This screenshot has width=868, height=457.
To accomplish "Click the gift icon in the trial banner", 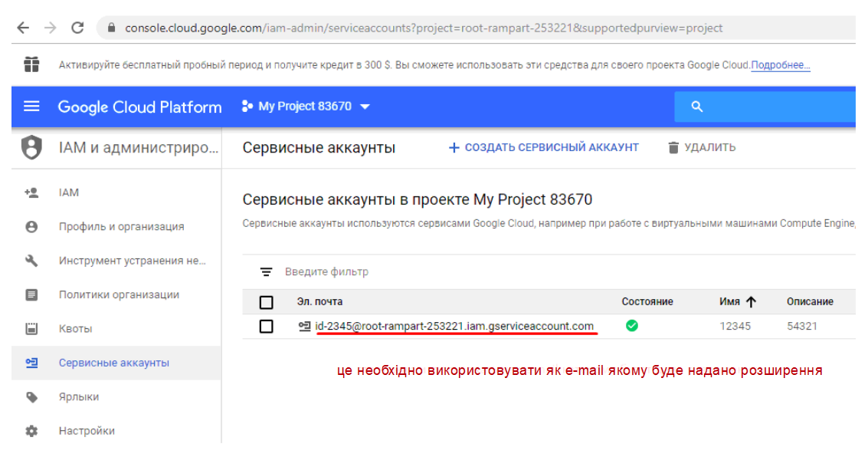I will 31,65.
